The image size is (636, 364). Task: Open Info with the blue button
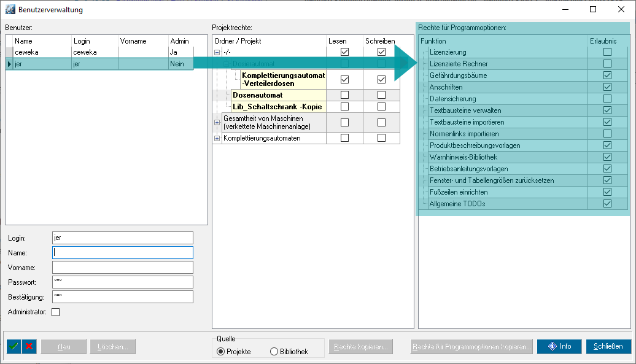559,346
